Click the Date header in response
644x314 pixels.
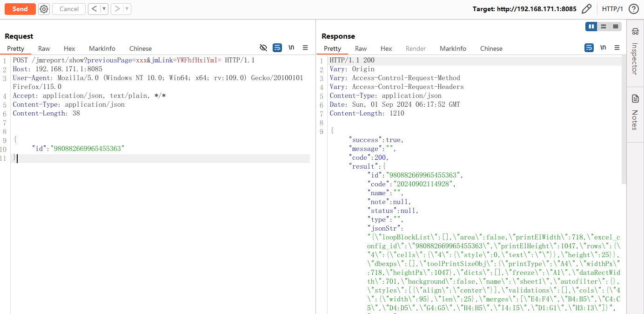(x=395, y=104)
